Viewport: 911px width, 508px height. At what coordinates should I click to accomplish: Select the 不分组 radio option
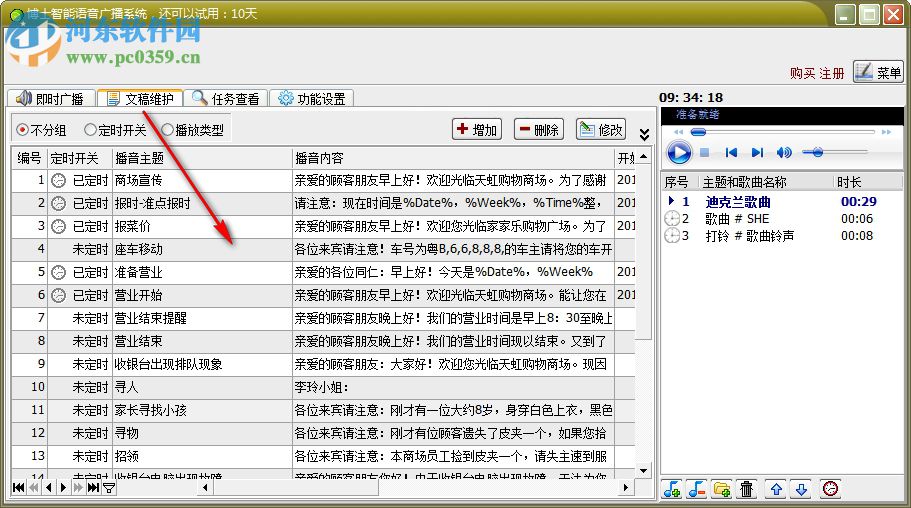41,130
